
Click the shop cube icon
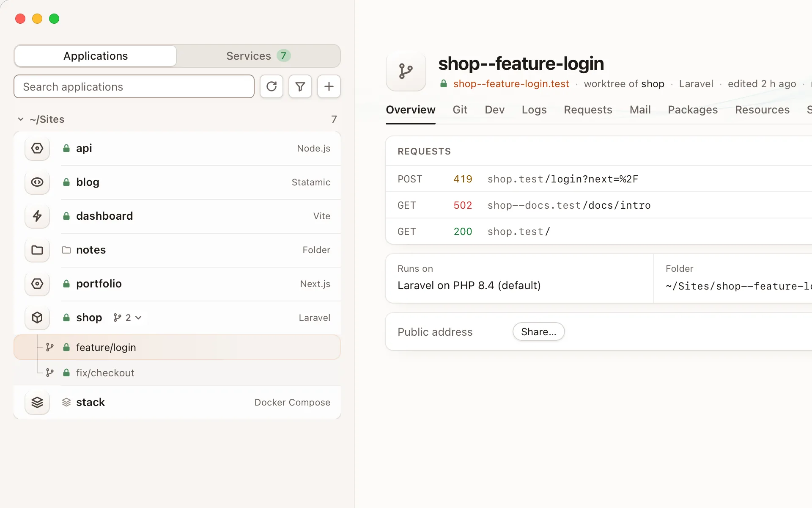point(37,317)
